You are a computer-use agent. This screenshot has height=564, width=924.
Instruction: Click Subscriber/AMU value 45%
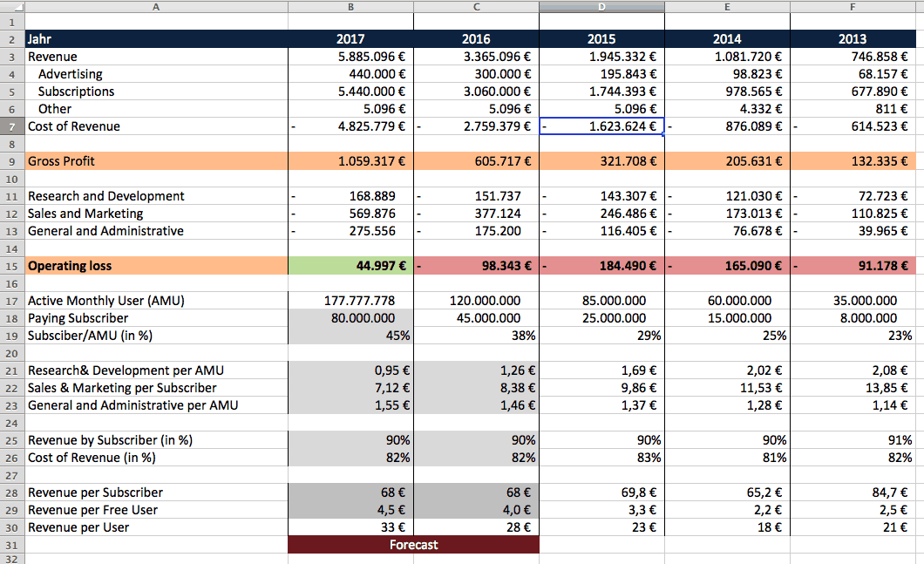point(350,336)
